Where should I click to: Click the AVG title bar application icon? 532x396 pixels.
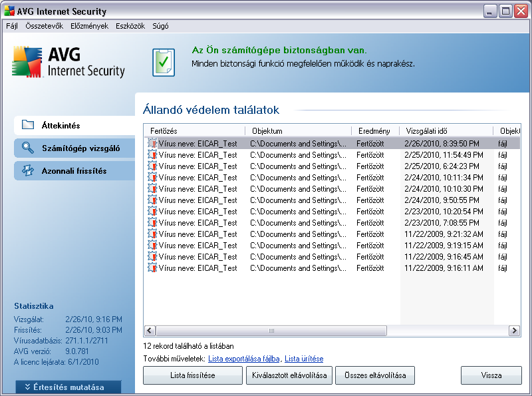9,11
